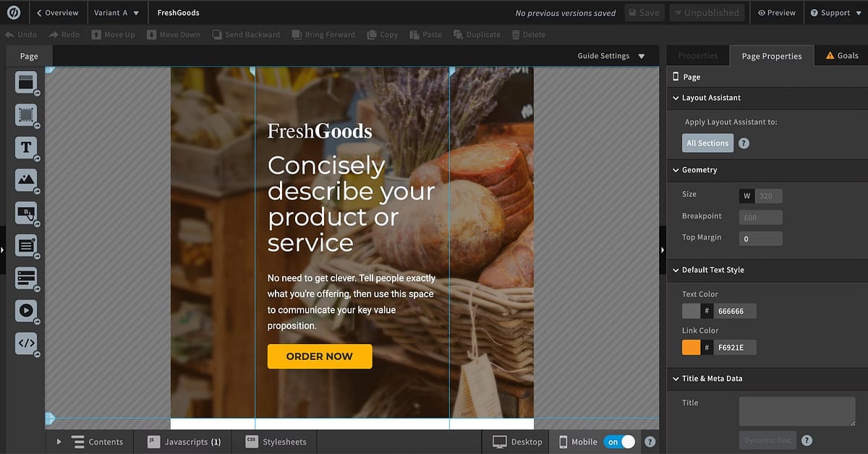The image size is (868, 454).
Task: Expand the Contents panel arrow
Action: click(x=59, y=442)
